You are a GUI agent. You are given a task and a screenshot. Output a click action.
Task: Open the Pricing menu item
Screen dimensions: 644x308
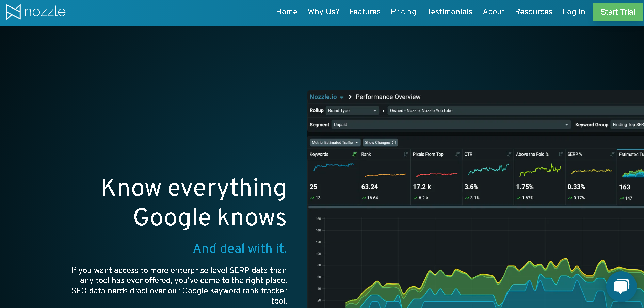click(x=403, y=12)
